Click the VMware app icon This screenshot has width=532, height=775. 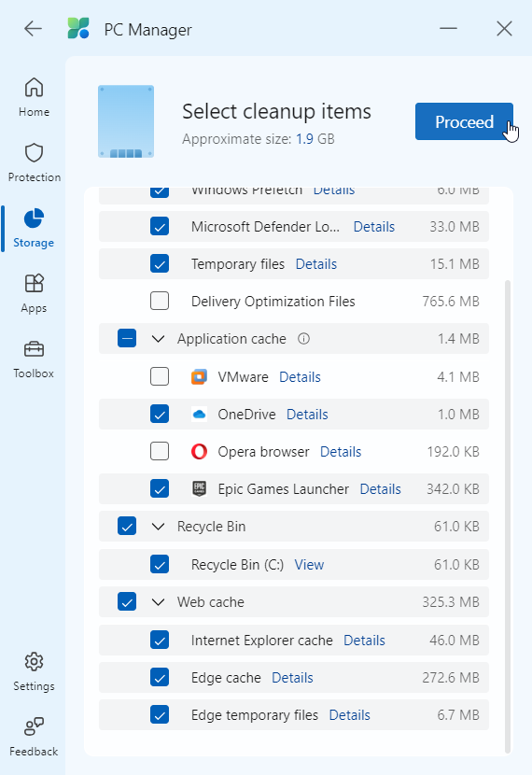tap(199, 376)
